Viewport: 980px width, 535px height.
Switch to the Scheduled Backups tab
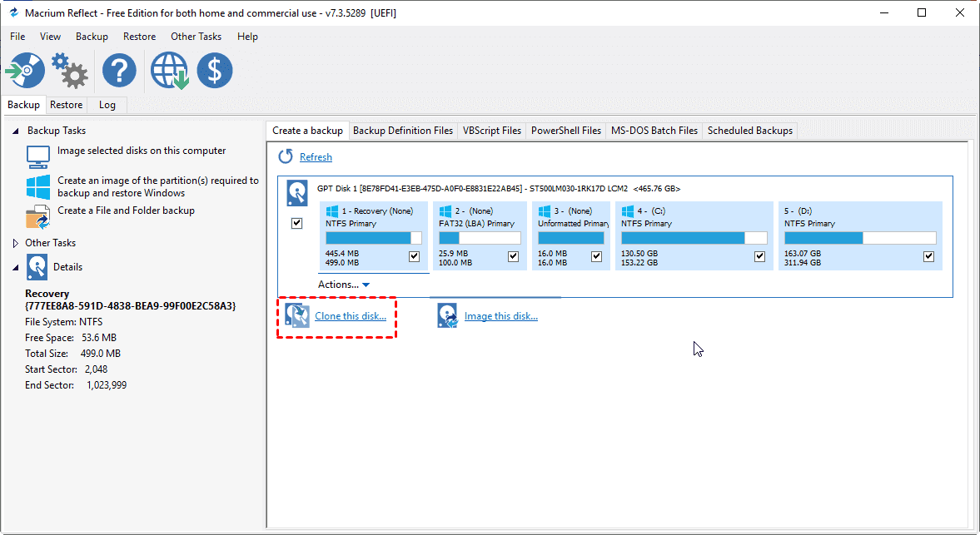pyautogui.click(x=749, y=131)
